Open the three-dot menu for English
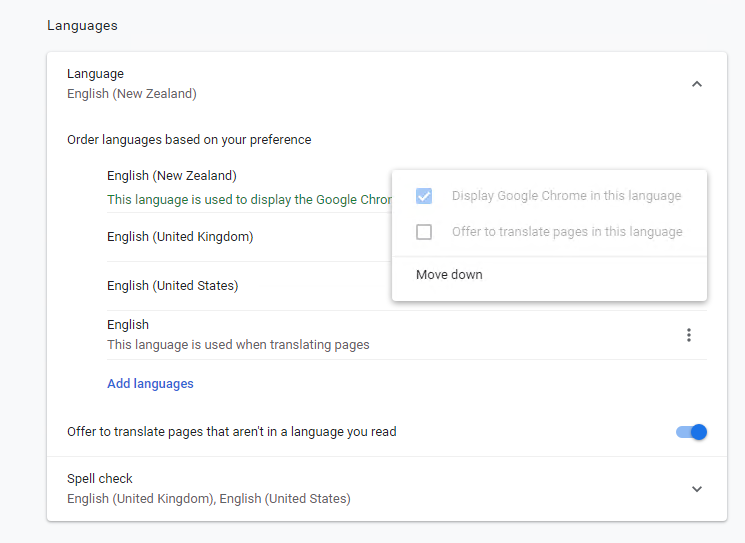Image resolution: width=745 pixels, height=543 pixels. (688, 335)
